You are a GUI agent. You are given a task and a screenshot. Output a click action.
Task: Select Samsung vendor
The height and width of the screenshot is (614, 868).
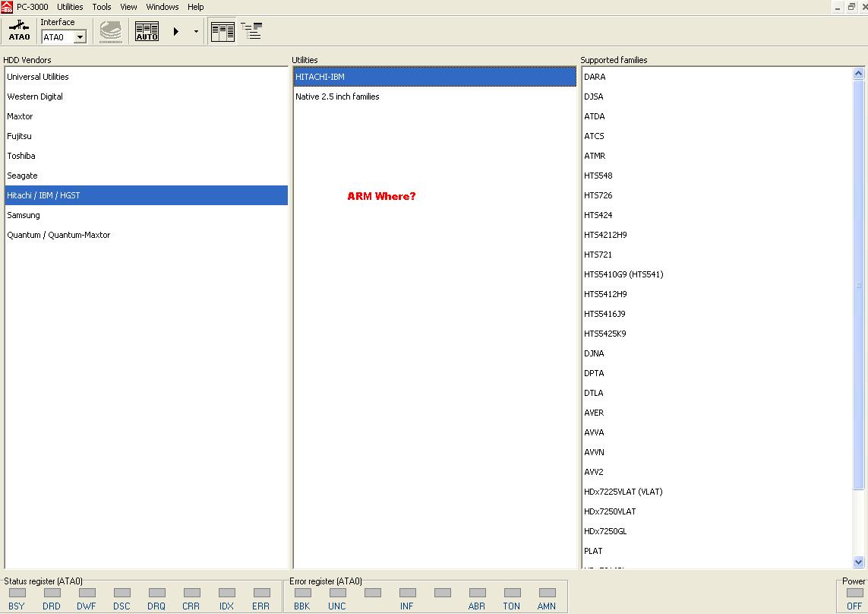146,215
